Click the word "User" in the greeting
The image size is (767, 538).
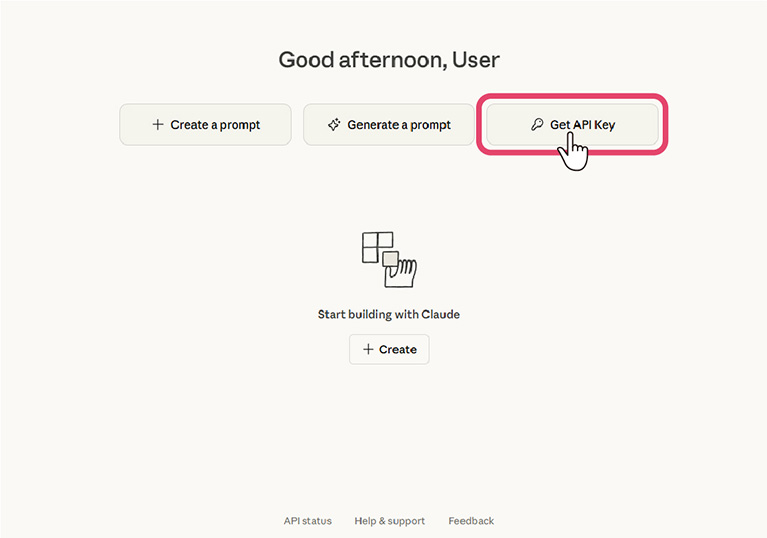pyautogui.click(x=475, y=60)
